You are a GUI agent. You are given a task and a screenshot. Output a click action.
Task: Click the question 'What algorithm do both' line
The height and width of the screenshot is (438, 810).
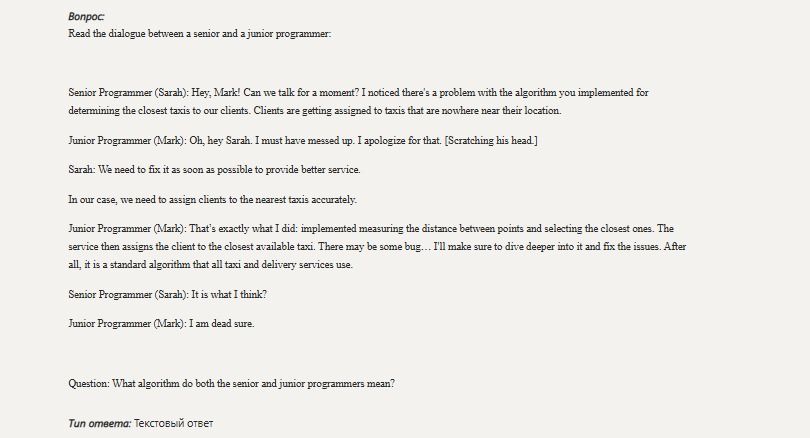253,384
